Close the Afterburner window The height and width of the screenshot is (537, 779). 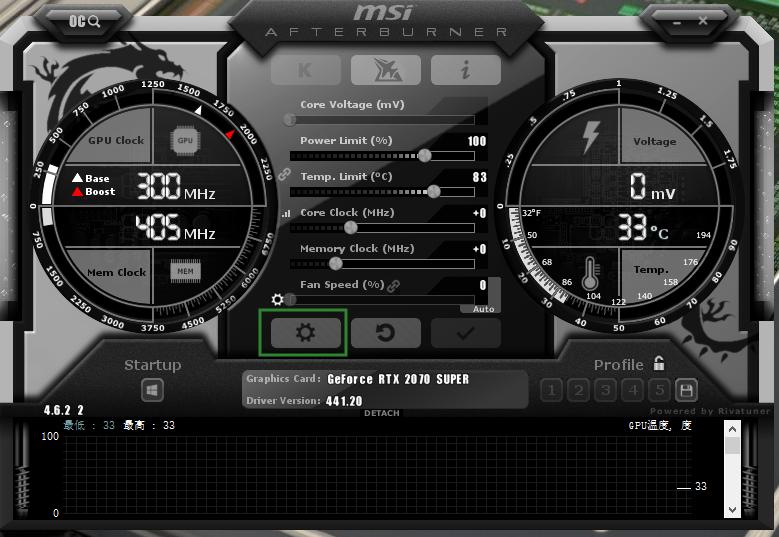[x=702, y=21]
